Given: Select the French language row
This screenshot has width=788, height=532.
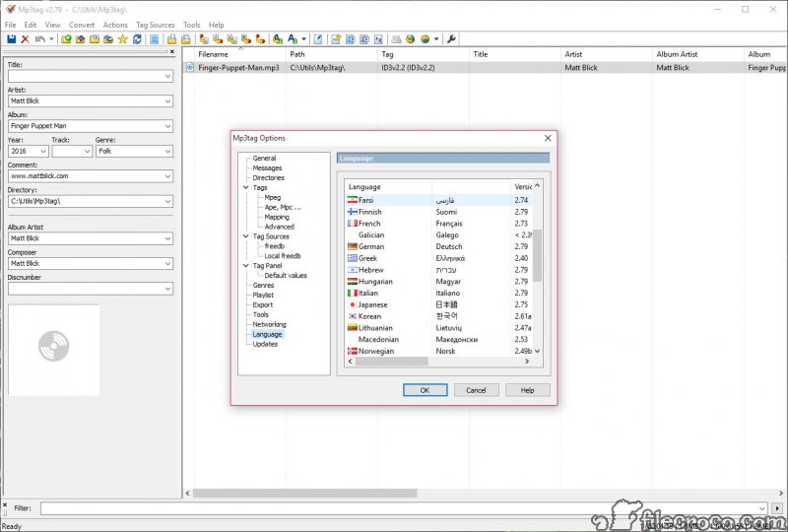Looking at the screenshot, I should [x=439, y=224].
